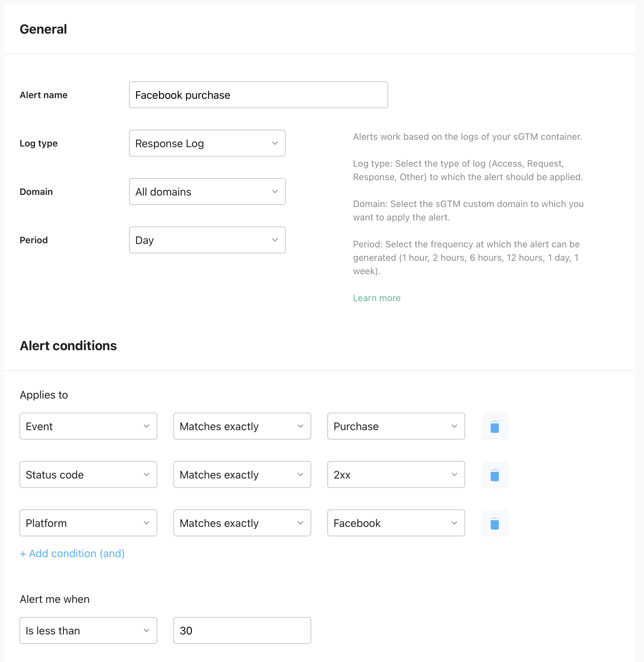644x662 pixels.
Task: Click the Alert name input field
Action: [x=258, y=95]
